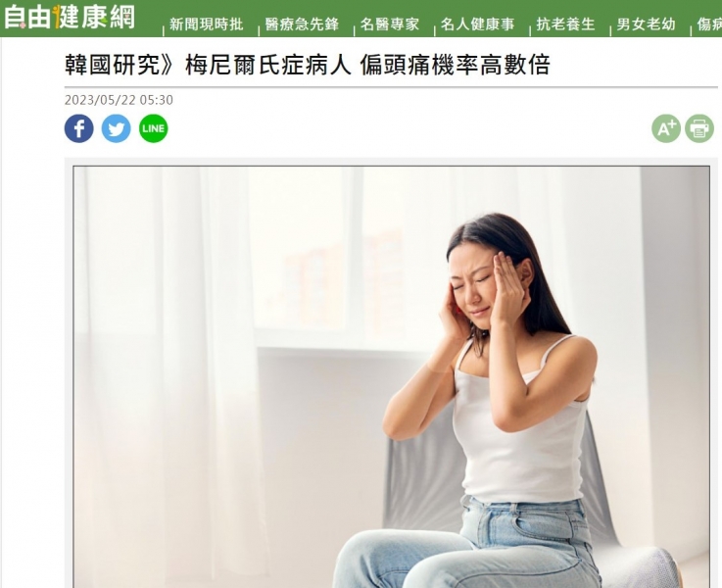Share the article on Facebook
The height and width of the screenshot is (588, 722).
click(x=78, y=128)
